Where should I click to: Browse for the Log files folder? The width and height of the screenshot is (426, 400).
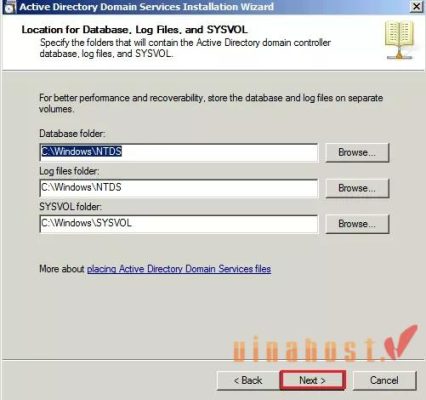357,188
